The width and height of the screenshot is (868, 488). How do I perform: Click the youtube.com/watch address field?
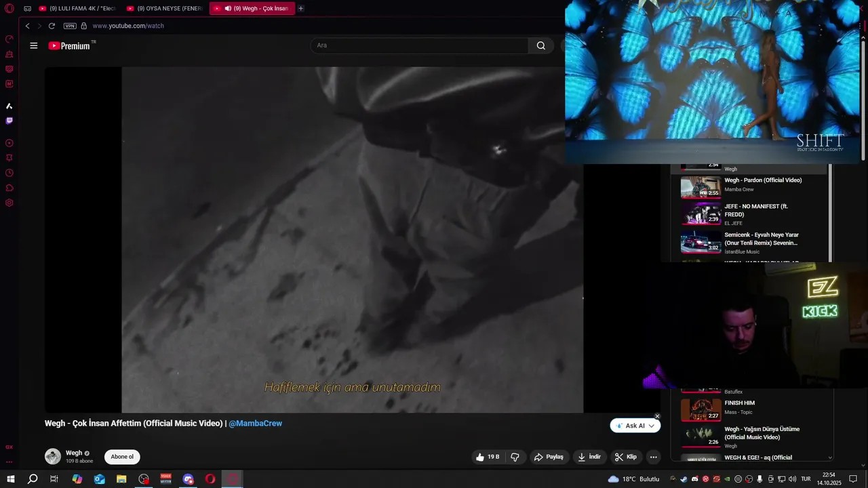(128, 26)
